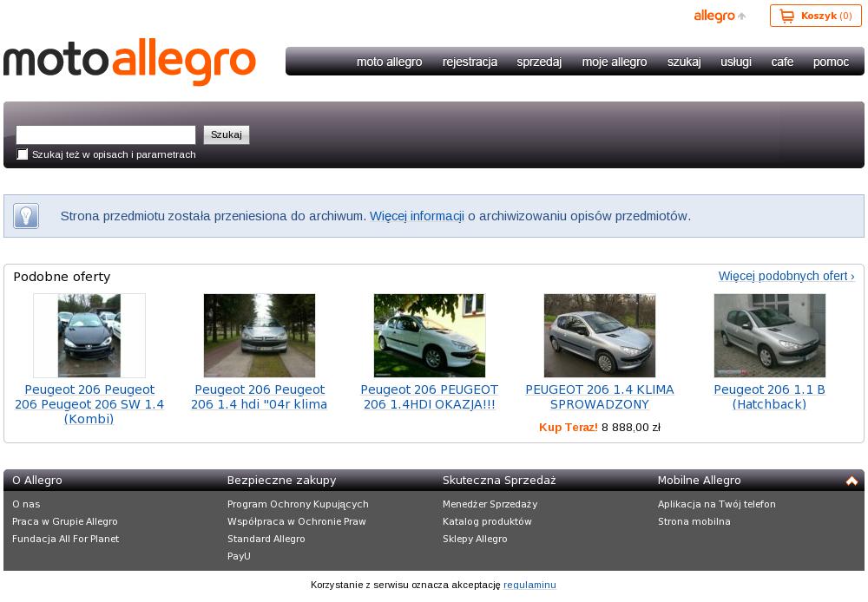Open Peugeot 206 1.1 B Hatchback thumbnail
Viewport: 868px width, 602px height.
pos(769,336)
